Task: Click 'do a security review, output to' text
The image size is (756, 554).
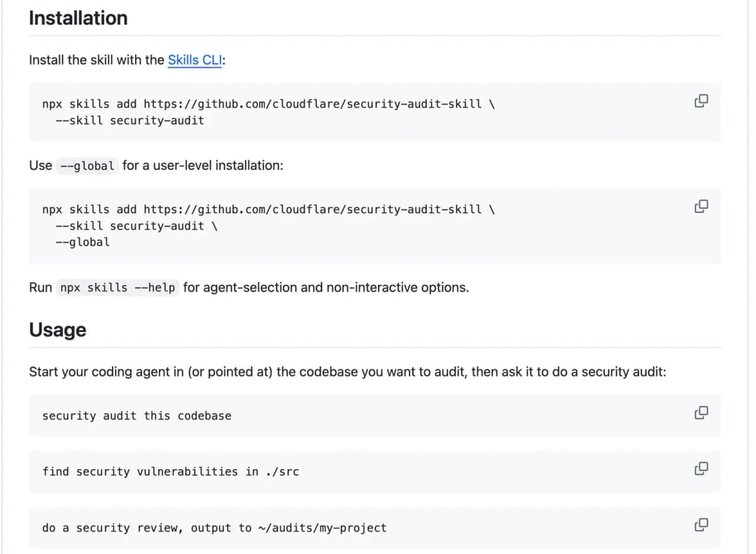Action: coord(147,528)
